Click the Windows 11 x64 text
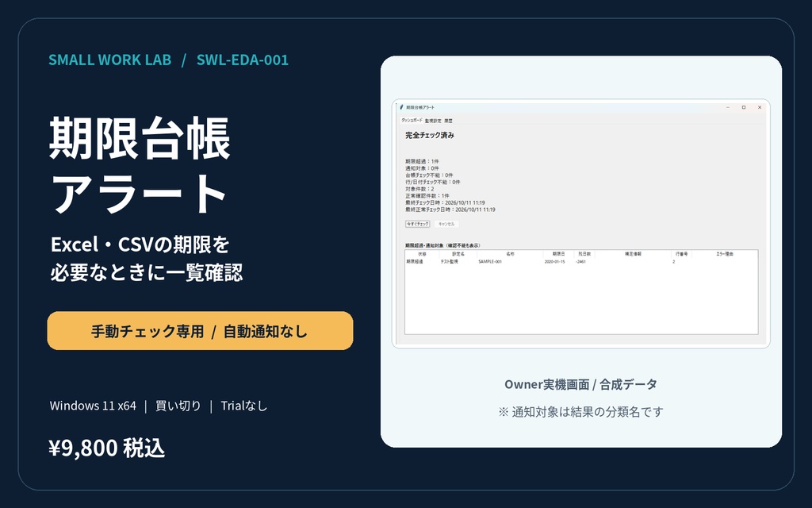The image size is (812, 508). 93,406
